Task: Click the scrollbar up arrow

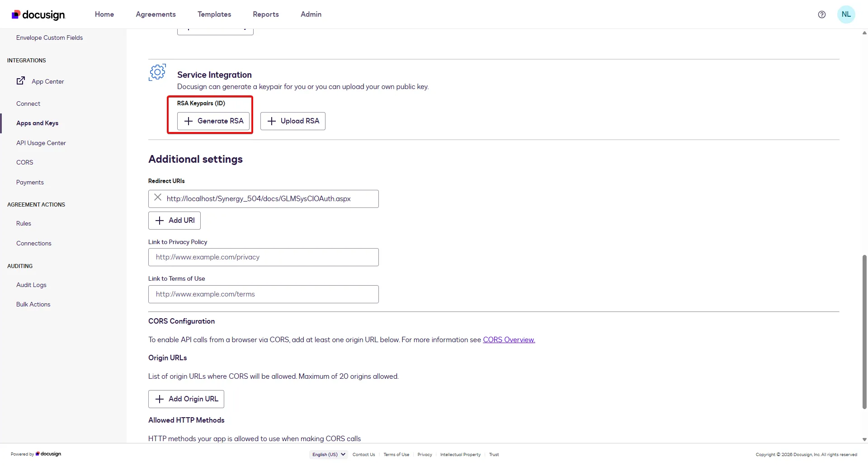Action: [x=864, y=32]
